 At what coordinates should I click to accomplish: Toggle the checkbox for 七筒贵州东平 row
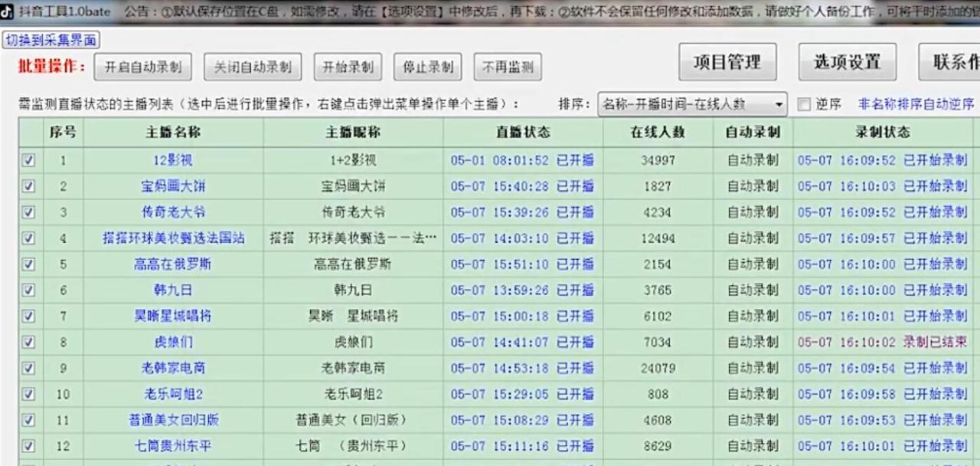(28, 446)
